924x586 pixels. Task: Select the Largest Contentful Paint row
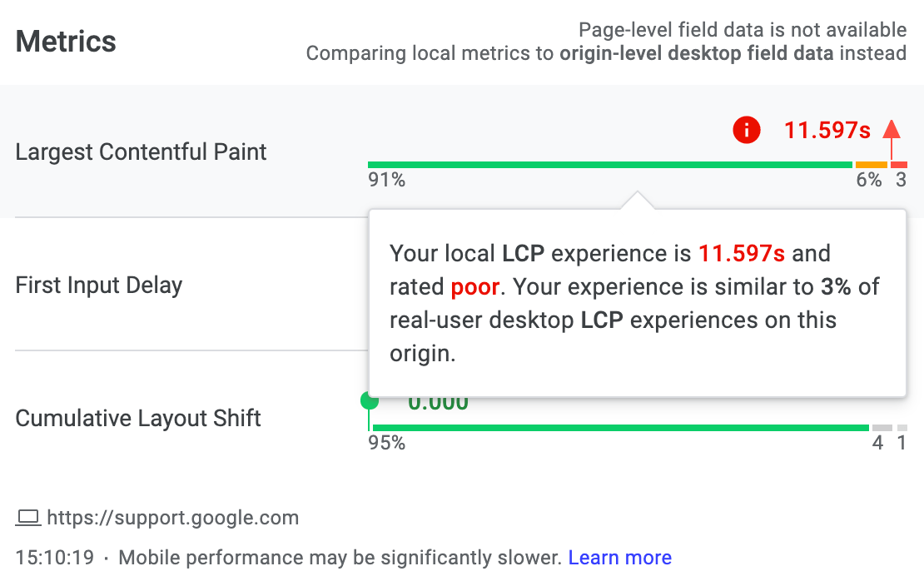pyautogui.click(x=462, y=151)
